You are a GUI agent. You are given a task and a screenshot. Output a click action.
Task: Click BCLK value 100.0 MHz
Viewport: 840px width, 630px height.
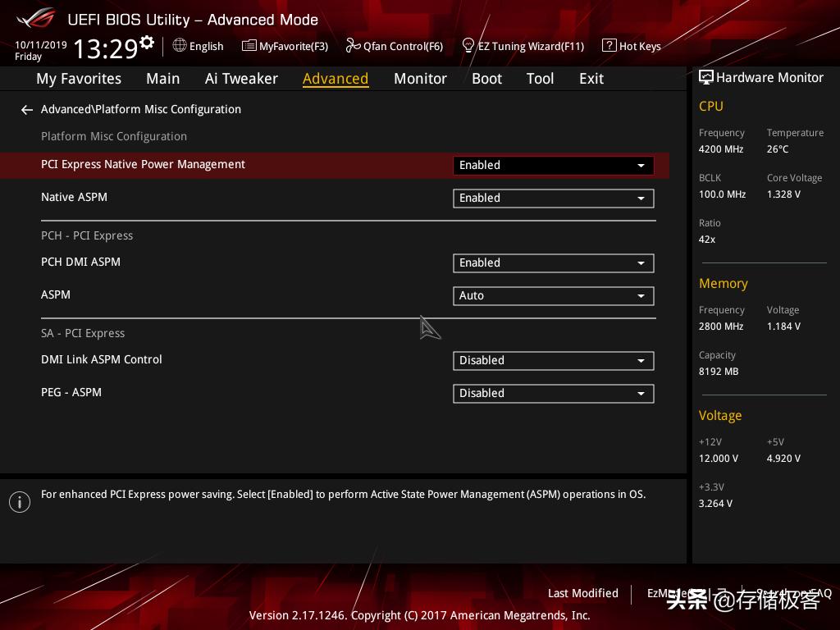(722, 194)
